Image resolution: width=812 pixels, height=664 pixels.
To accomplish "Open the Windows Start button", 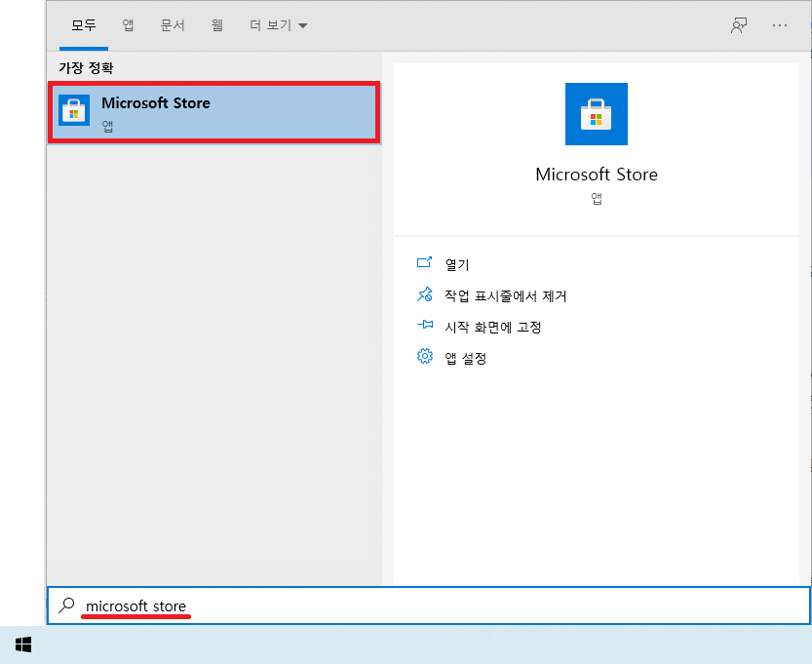I will [x=23, y=644].
